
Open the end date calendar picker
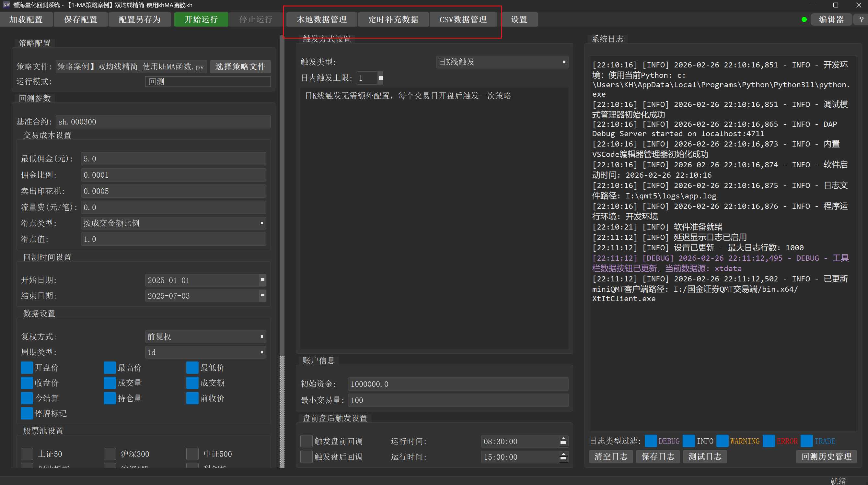pos(262,295)
